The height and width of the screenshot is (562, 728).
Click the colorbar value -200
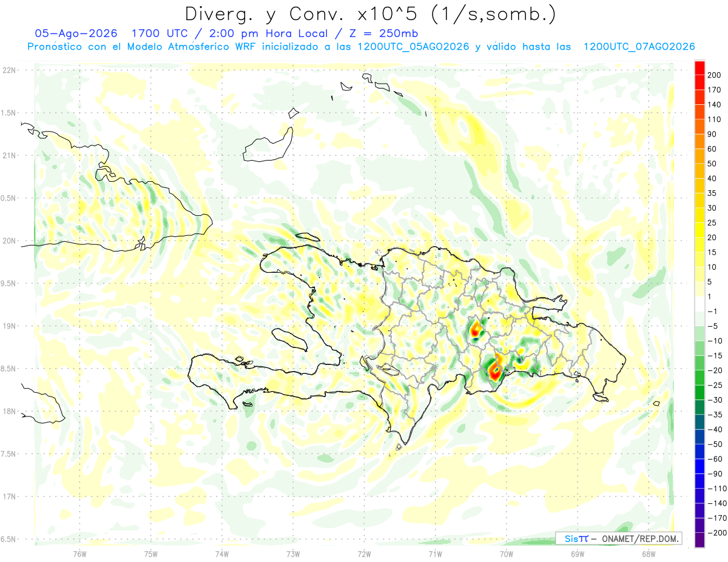[716, 533]
